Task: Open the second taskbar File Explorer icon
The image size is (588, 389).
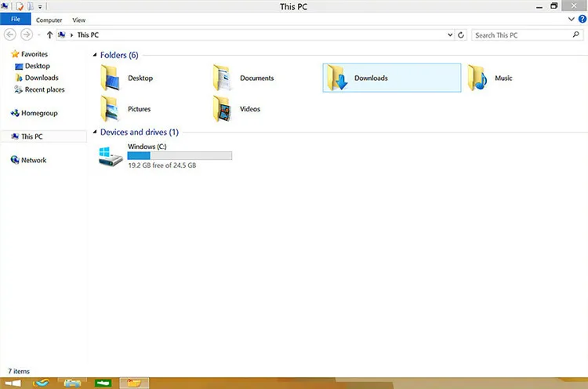Action: [x=72, y=383]
